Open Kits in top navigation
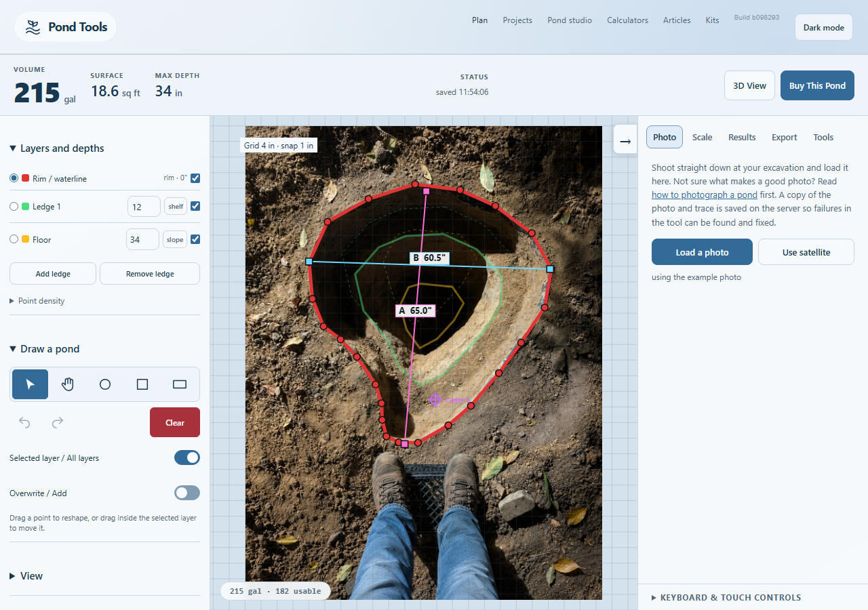The height and width of the screenshot is (610, 868). pos(712,20)
